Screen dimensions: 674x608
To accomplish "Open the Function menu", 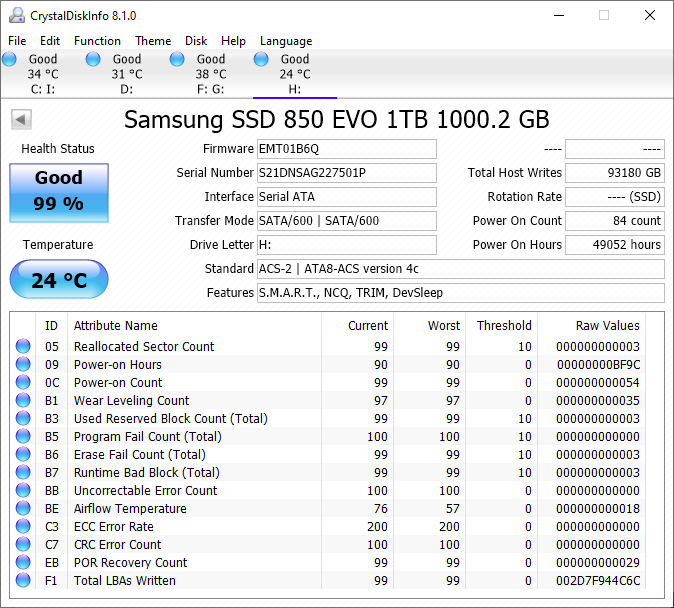I will (x=97, y=41).
